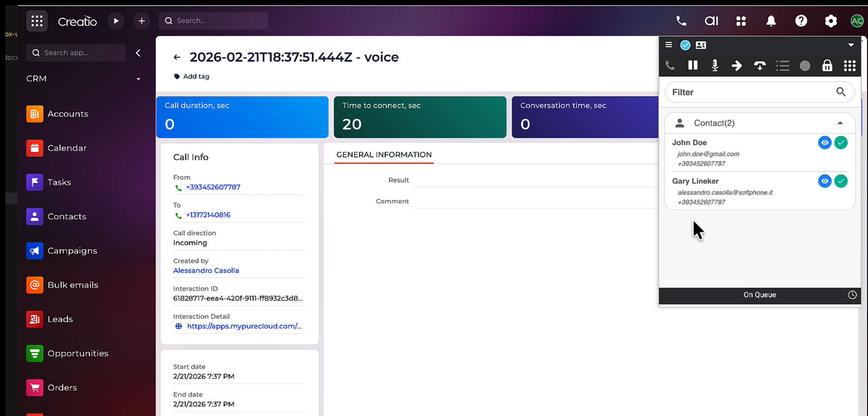Open the On Queue clock icon
The width and height of the screenshot is (868, 416).
(x=852, y=295)
